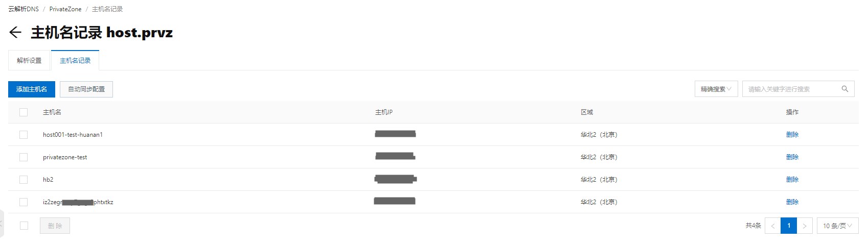Image resolution: width=868 pixels, height=245 pixels.
Task: Click the back arrow beside 主机名记录 title
Action: pos(15,33)
